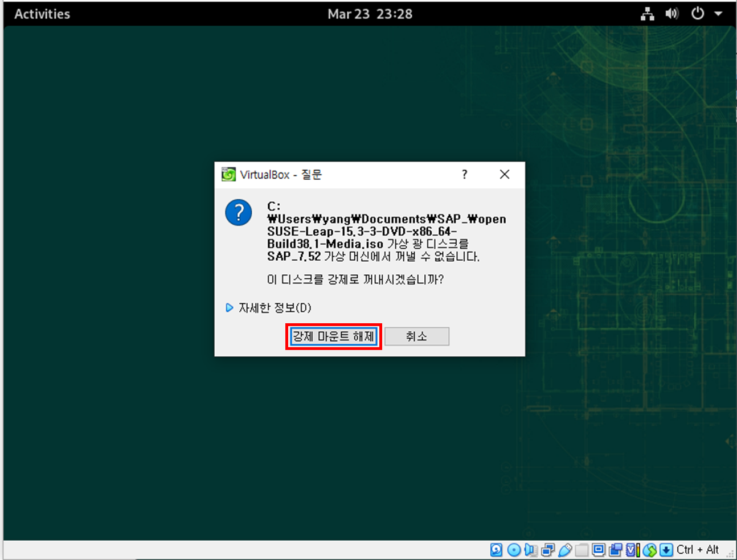This screenshot has height=560, width=737.
Task: Click the blue question mark dialog icon
Action: coord(239,213)
